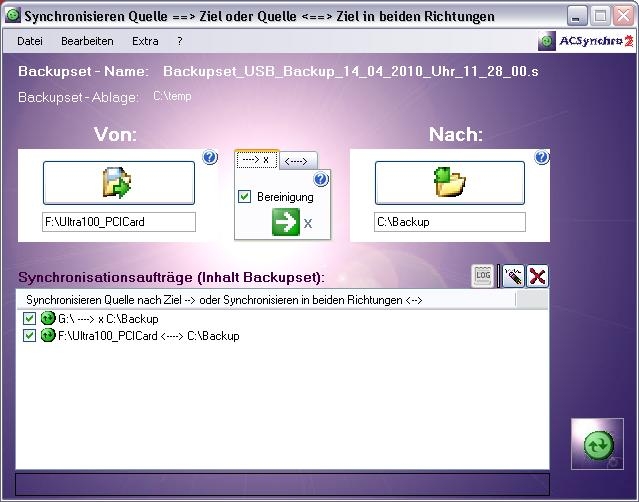Open the LOG file viewer icon
The height and width of the screenshot is (502, 639).
[484, 277]
